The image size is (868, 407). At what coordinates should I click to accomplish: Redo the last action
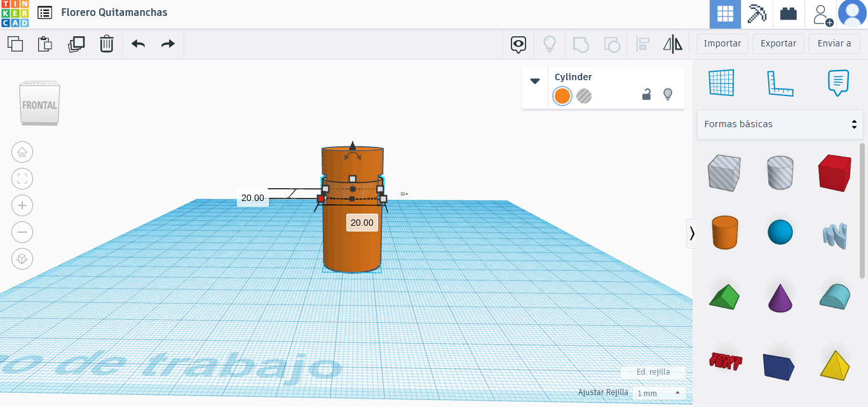(x=168, y=44)
